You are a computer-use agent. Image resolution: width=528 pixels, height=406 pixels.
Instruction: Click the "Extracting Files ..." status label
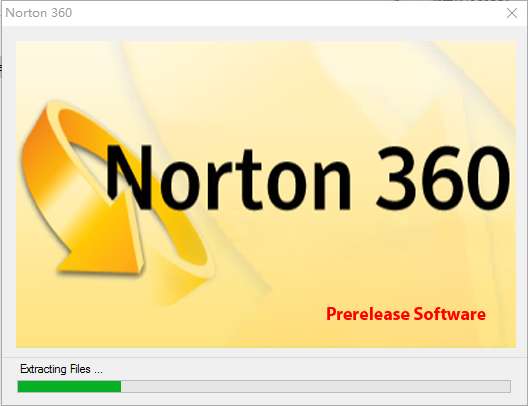(x=61, y=369)
